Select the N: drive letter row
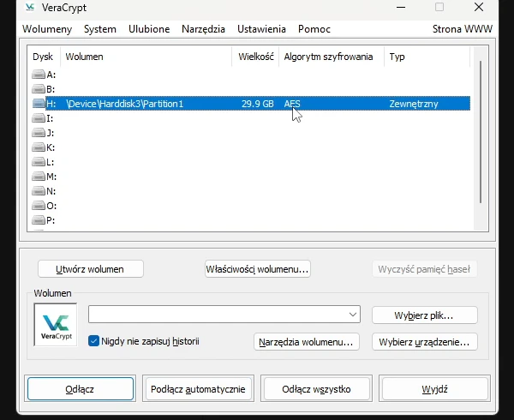 51,191
